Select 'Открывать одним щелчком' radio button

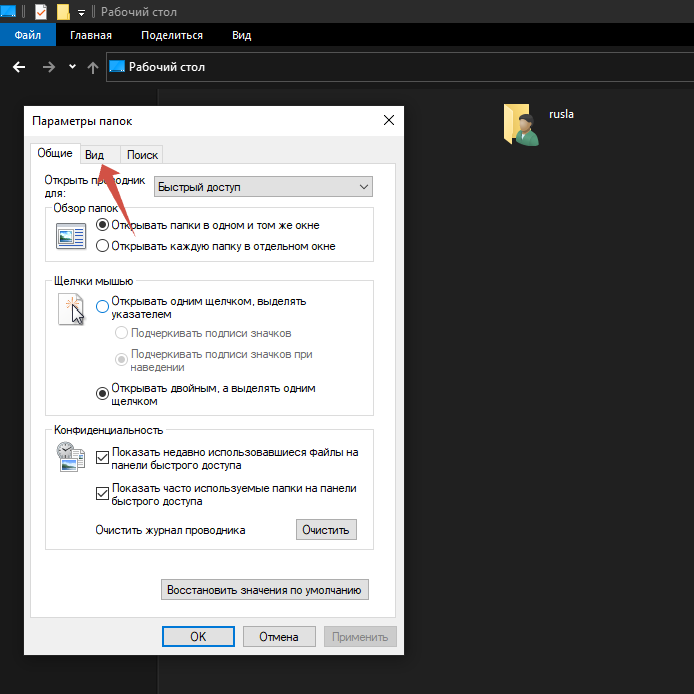click(102, 307)
